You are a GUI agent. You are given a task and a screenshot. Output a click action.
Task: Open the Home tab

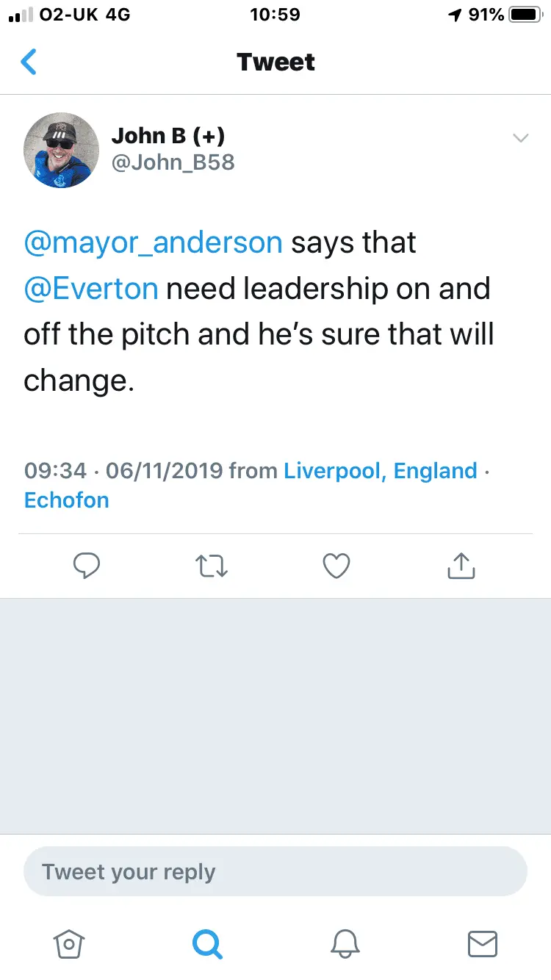[x=68, y=943]
